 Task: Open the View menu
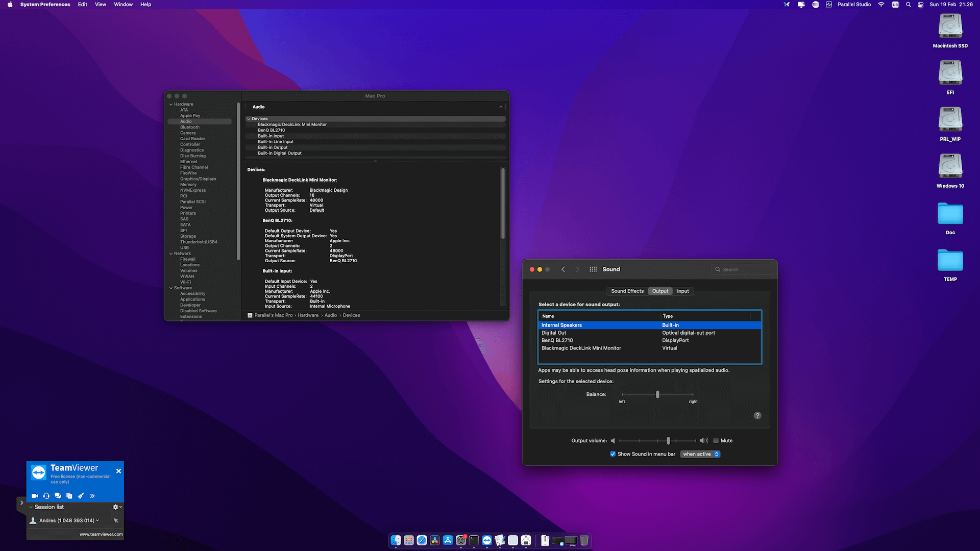pyautogui.click(x=101, y=5)
